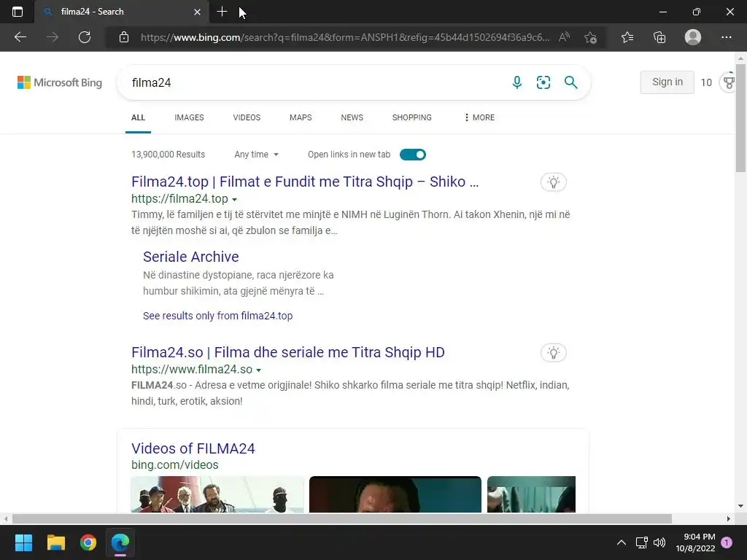Switch to NEWS tab

click(x=352, y=117)
